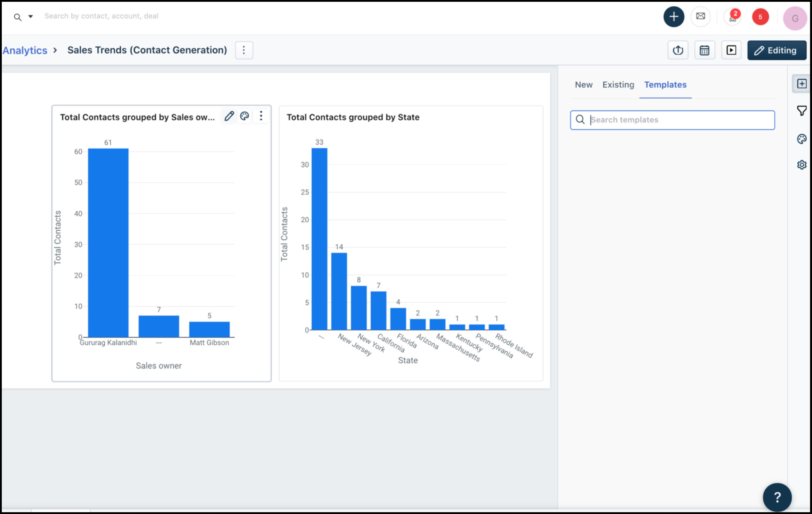Open Sales owner chart kebab menu
Screen dimensions: 812x514
pos(261,116)
